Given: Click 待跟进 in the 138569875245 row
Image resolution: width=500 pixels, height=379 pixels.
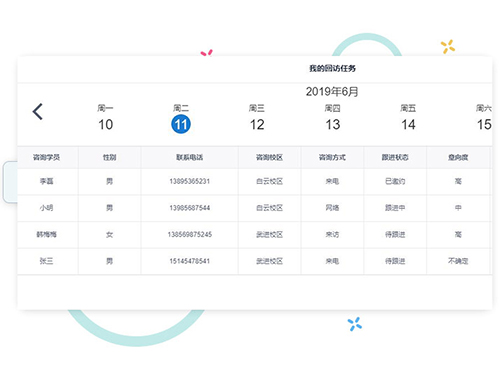Looking at the screenshot, I should click(395, 235).
